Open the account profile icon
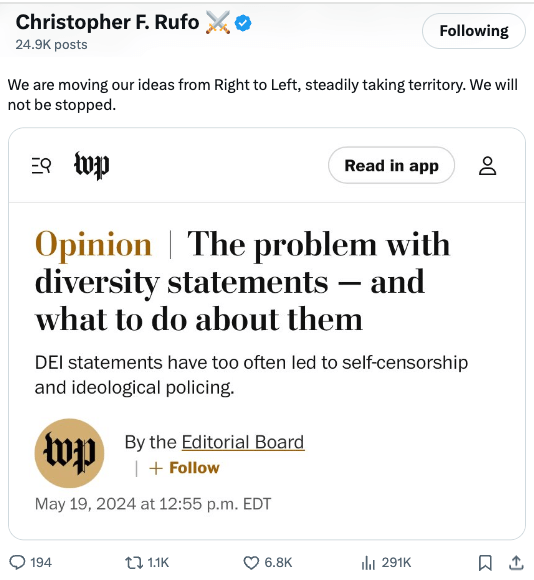 [x=487, y=165]
